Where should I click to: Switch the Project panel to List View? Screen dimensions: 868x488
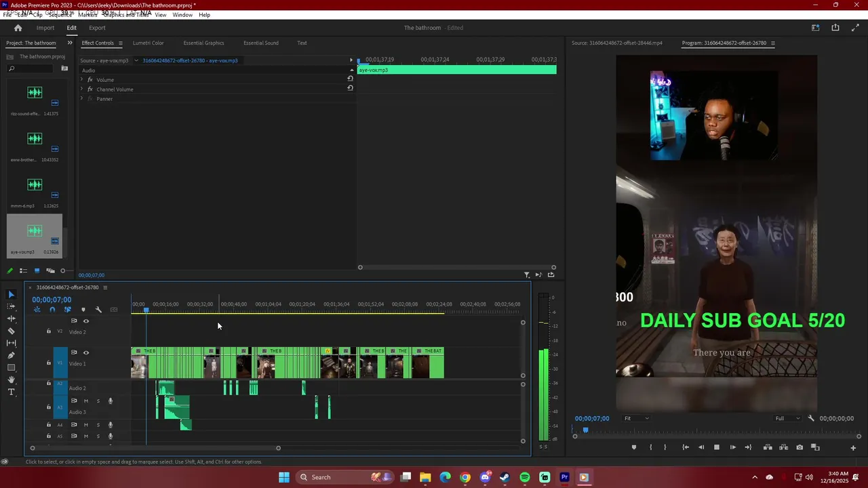point(23,270)
